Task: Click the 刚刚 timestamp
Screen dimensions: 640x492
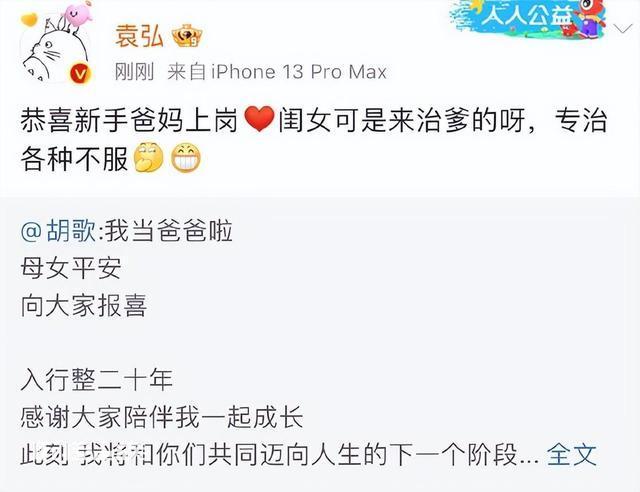Action: click(x=134, y=72)
